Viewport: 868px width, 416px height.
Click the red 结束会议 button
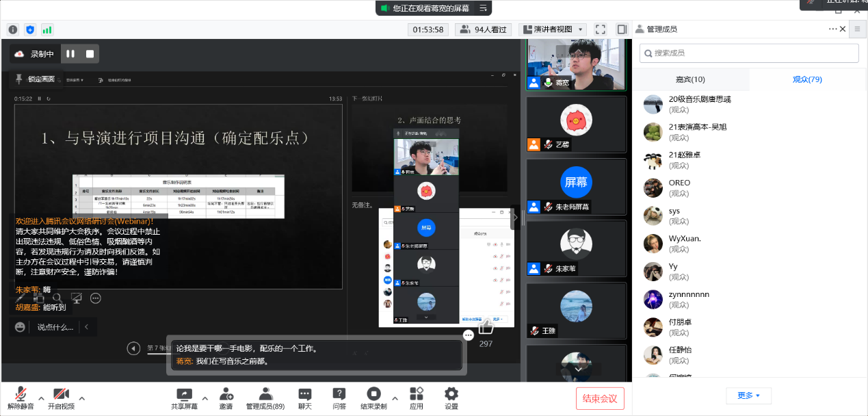point(600,399)
